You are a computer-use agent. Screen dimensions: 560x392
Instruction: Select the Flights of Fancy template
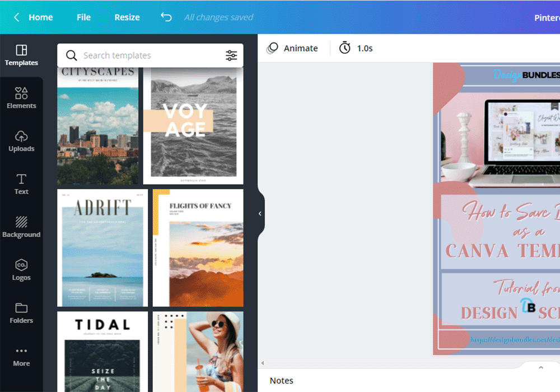point(198,248)
